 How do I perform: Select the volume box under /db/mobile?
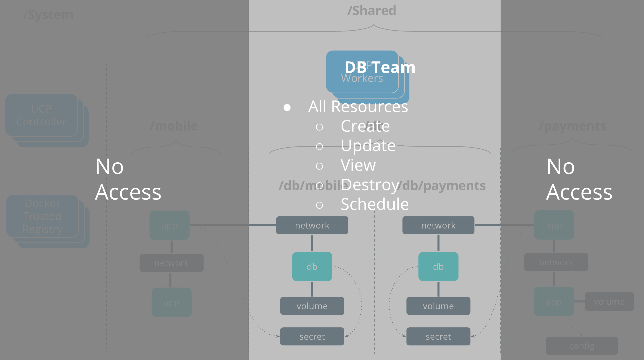[312, 306]
